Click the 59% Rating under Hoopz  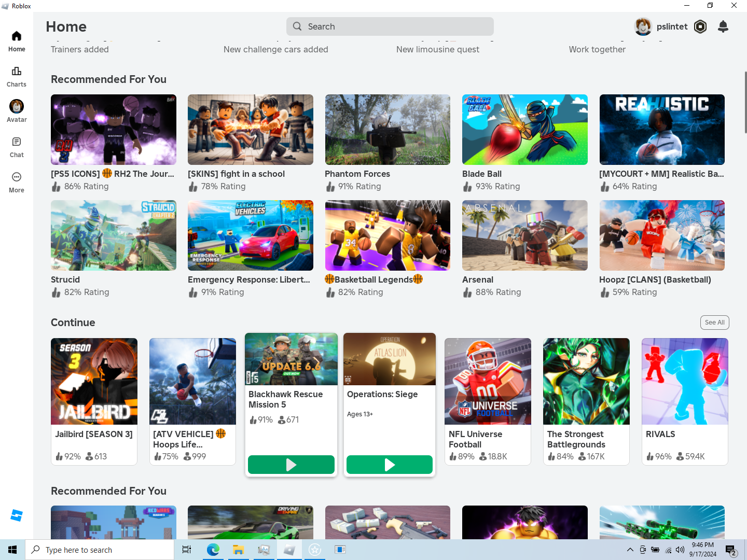point(628,292)
